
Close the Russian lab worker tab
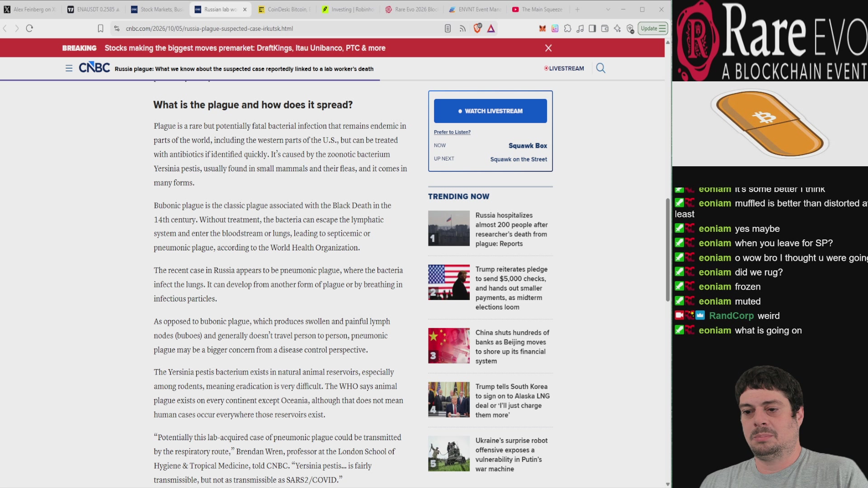[245, 9]
